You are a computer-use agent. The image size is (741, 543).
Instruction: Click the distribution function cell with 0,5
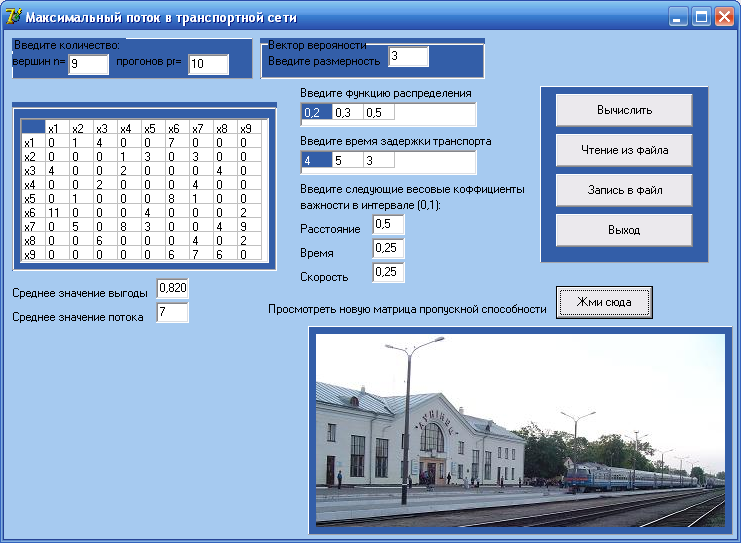coord(379,112)
